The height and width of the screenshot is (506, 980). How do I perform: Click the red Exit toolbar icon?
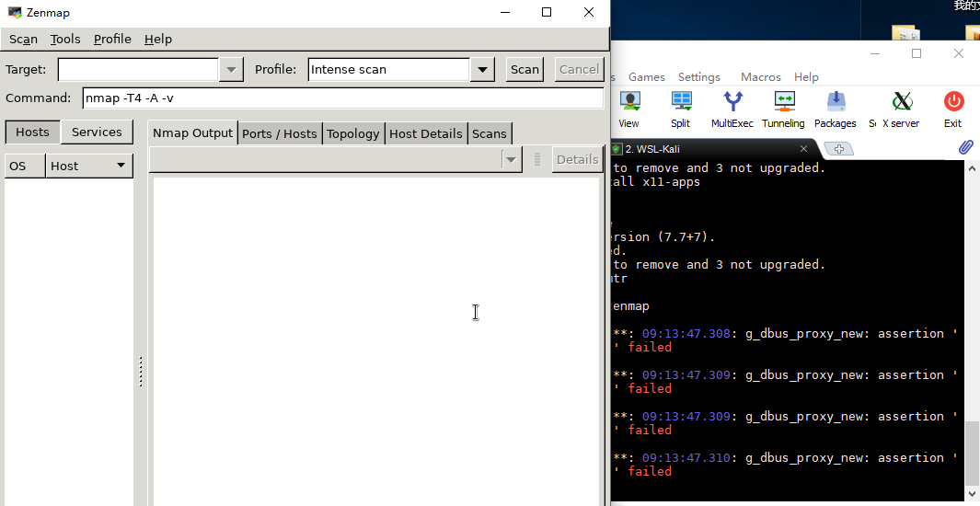tap(953, 109)
